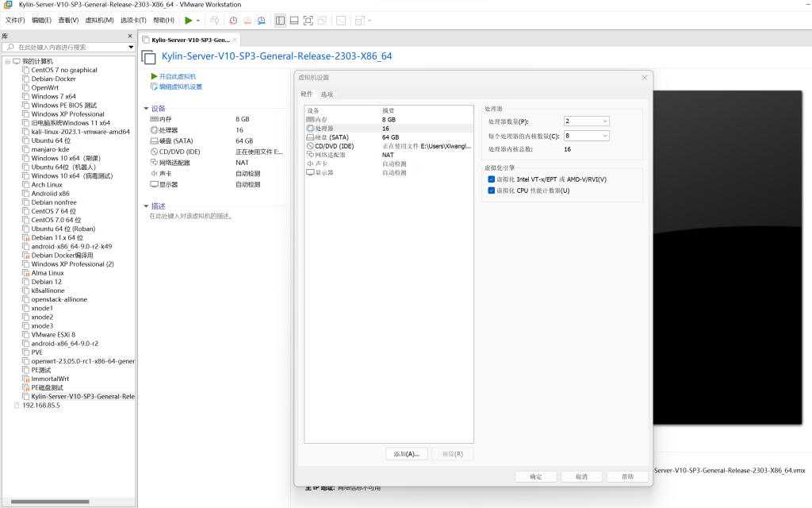Click the full screen mode icon

308,21
